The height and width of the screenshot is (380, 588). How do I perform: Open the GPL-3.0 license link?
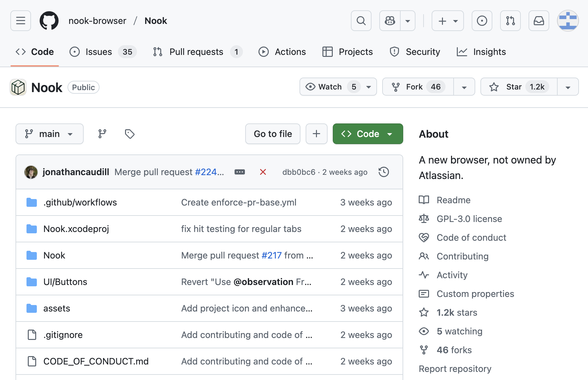click(469, 219)
